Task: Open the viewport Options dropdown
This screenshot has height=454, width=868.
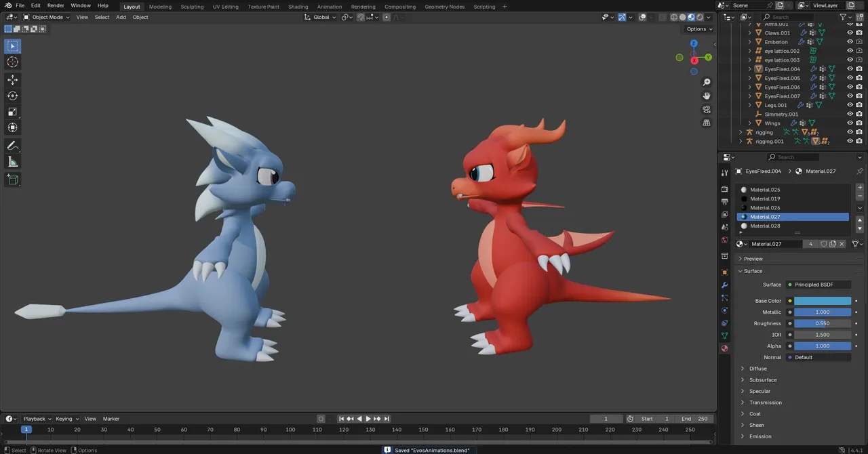Action: click(698, 28)
